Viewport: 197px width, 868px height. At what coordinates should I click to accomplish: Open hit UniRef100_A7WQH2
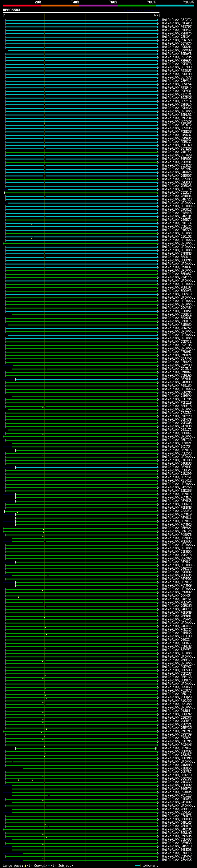tap(177, 351)
